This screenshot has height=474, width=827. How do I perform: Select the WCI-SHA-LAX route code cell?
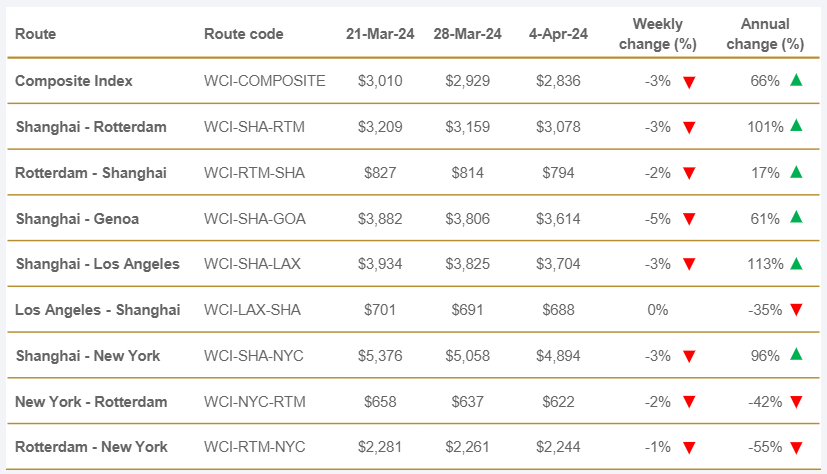[x=252, y=264]
